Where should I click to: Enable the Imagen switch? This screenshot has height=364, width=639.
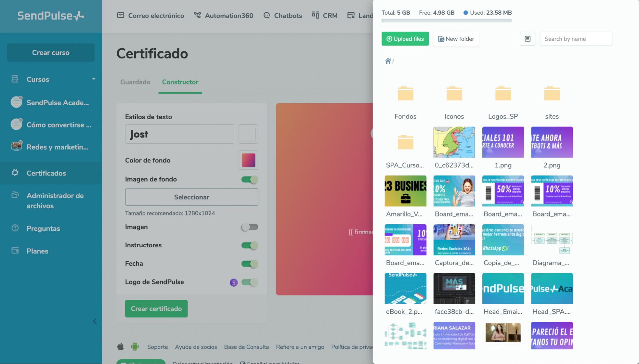click(x=250, y=227)
